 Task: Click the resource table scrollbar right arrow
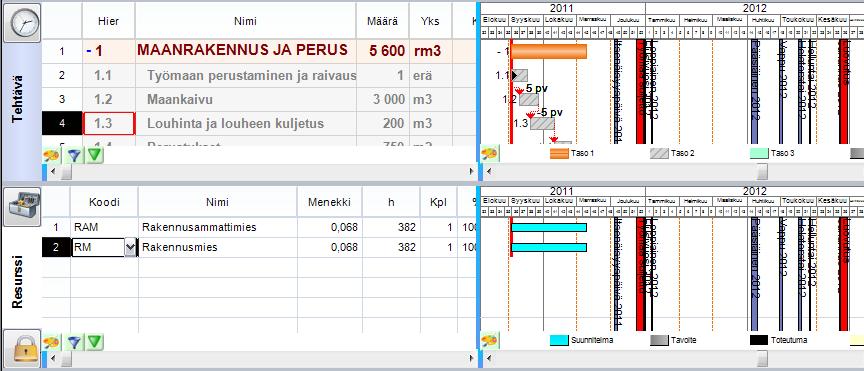(x=472, y=358)
